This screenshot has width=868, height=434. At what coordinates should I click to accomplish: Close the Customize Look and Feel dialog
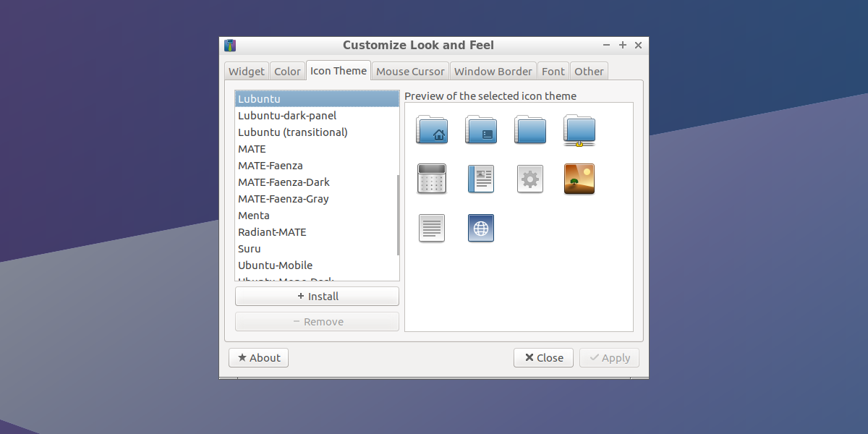(543, 357)
